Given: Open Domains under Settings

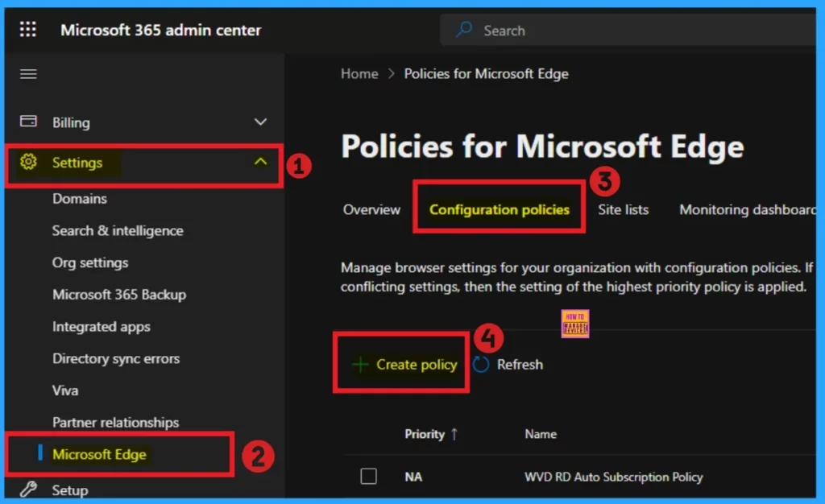Looking at the screenshot, I should pos(80,199).
